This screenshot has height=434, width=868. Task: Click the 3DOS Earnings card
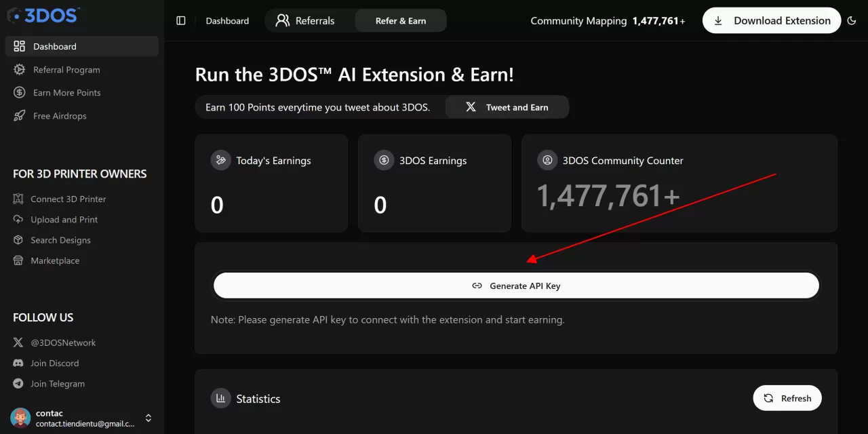(x=435, y=183)
